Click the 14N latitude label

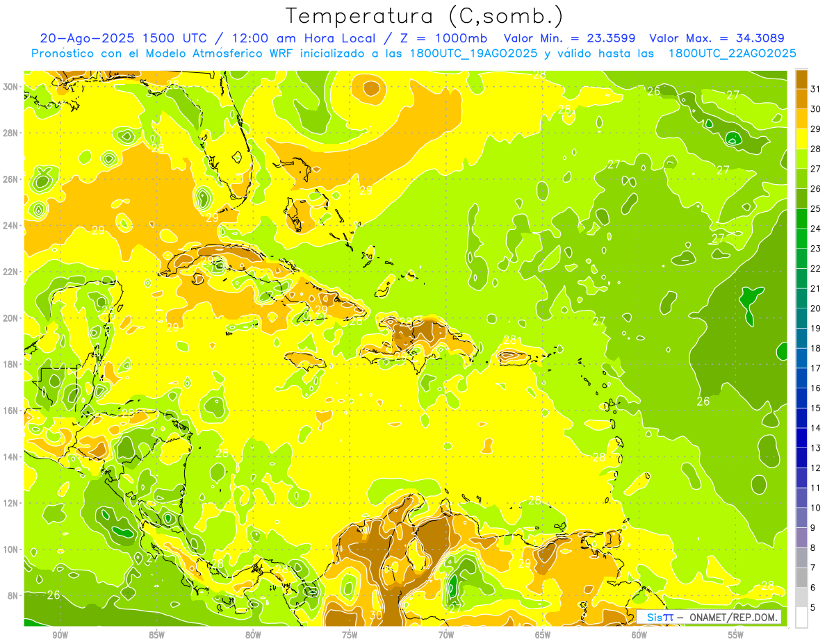point(10,456)
